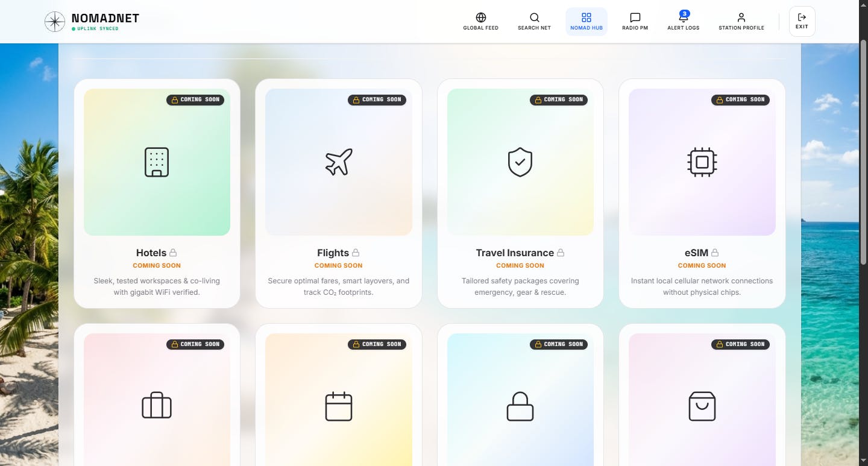Click the orange Coming Soon label under Hotels
The width and height of the screenshot is (868, 466).
point(157,265)
